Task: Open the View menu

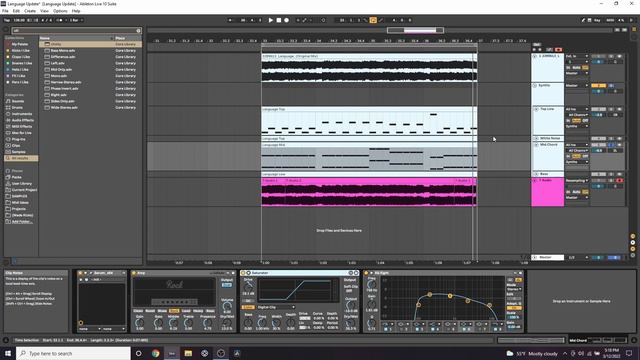Action: 44,11
